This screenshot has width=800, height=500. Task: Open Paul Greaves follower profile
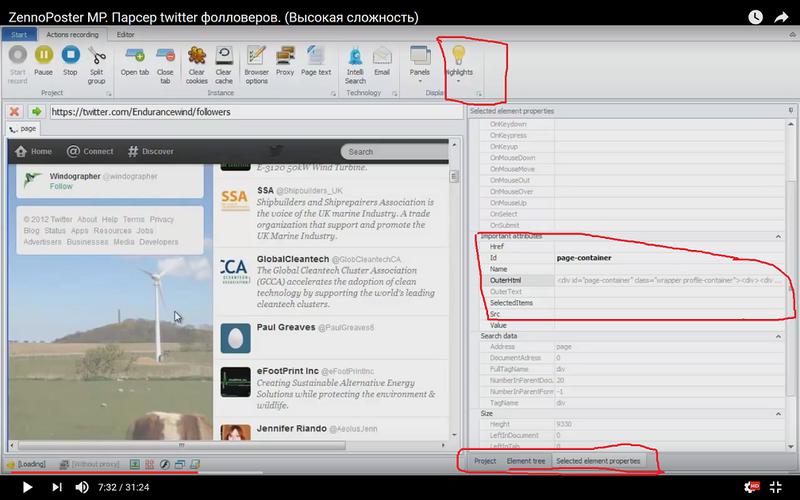click(286, 327)
